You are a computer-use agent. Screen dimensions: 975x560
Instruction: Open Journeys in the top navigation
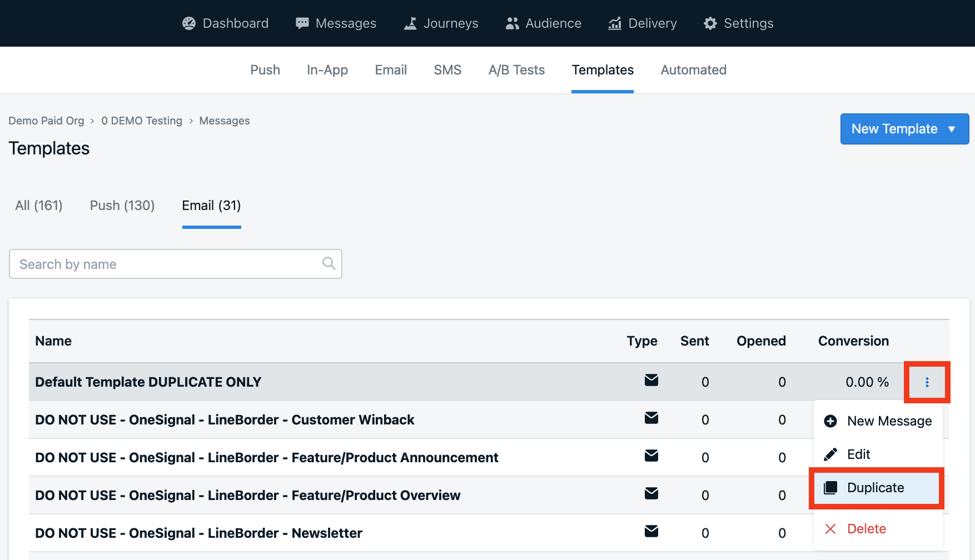(441, 23)
